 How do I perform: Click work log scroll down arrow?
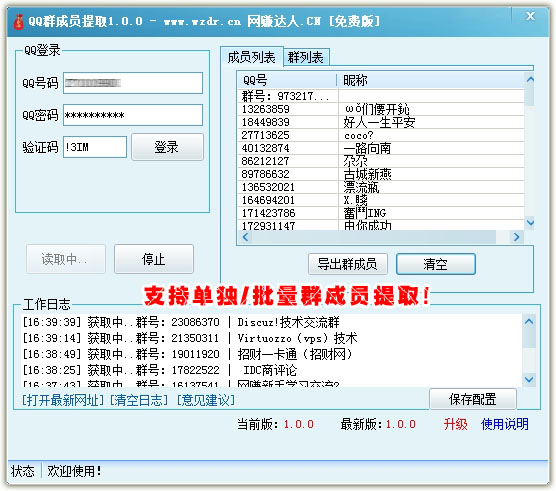(x=529, y=379)
